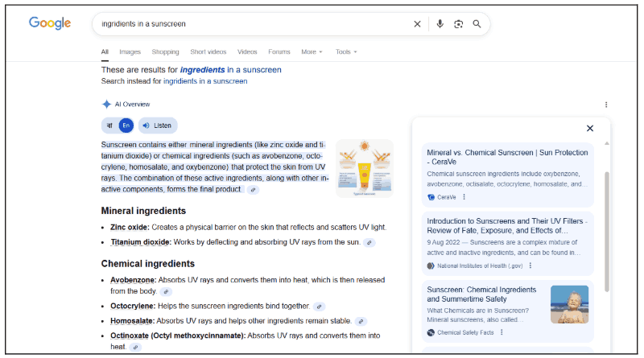Switch to the Short videos tab
This screenshot has height=358, width=644.
[x=208, y=51]
